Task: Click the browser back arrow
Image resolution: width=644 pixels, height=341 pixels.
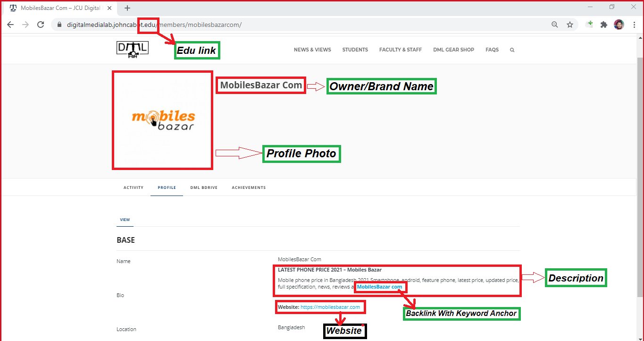Action: pyautogui.click(x=10, y=24)
